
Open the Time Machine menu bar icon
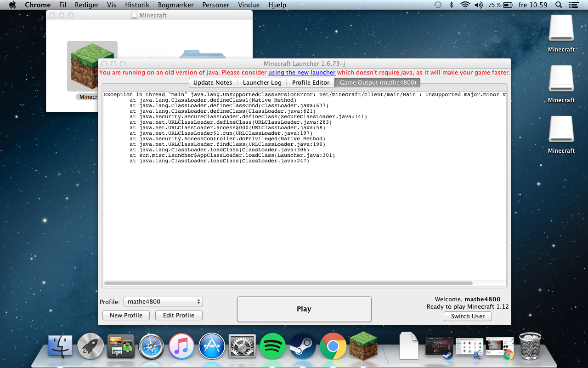click(438, 5)
